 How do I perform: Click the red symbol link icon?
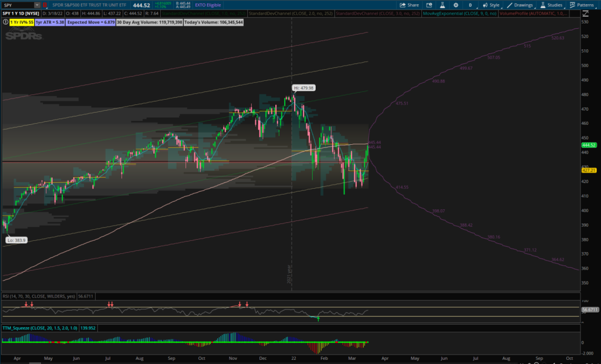[45, 5]
